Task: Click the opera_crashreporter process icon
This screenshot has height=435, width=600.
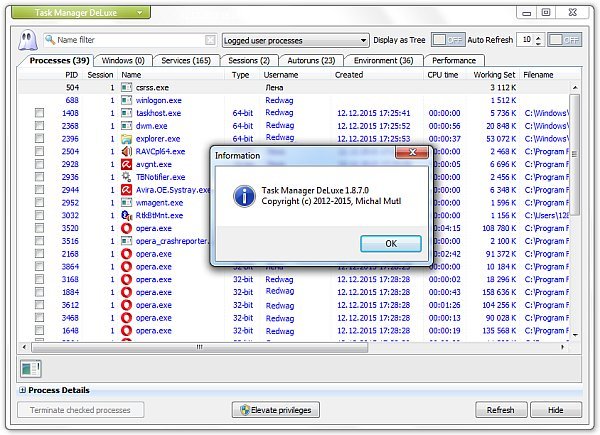Action: (126, 241)
